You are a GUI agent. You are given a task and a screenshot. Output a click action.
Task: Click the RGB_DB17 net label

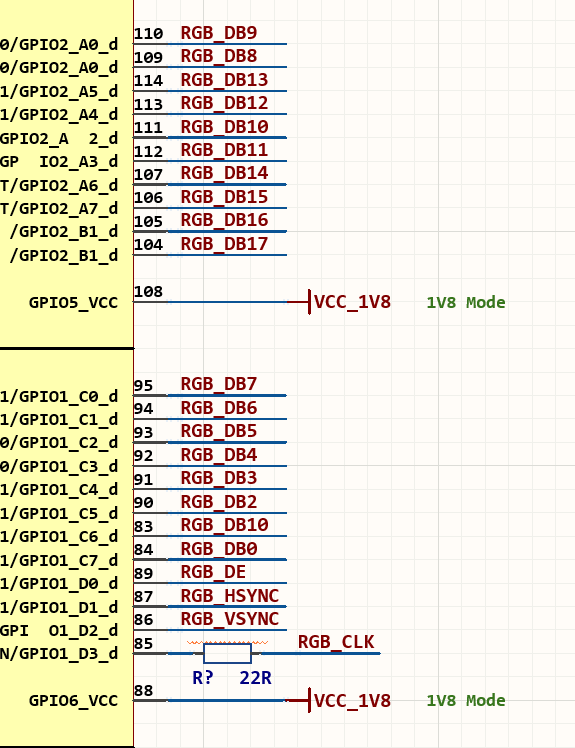[x=224, y=244]
